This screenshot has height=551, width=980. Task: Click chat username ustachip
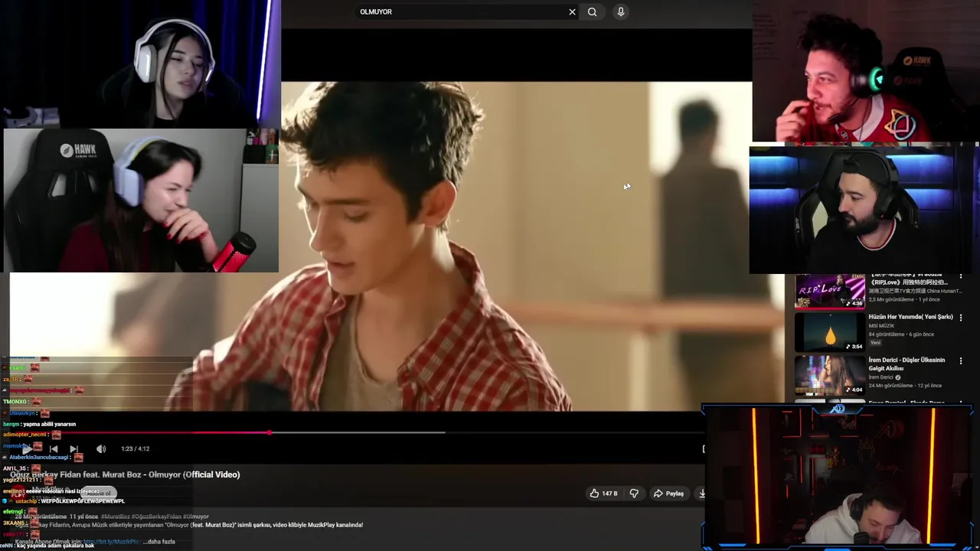[x=26, y=501]
